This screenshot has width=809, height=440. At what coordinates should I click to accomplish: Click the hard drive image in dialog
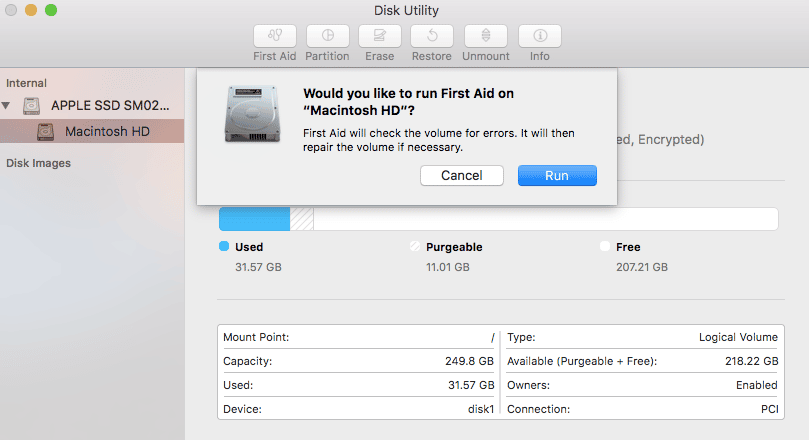click(252, 114)
